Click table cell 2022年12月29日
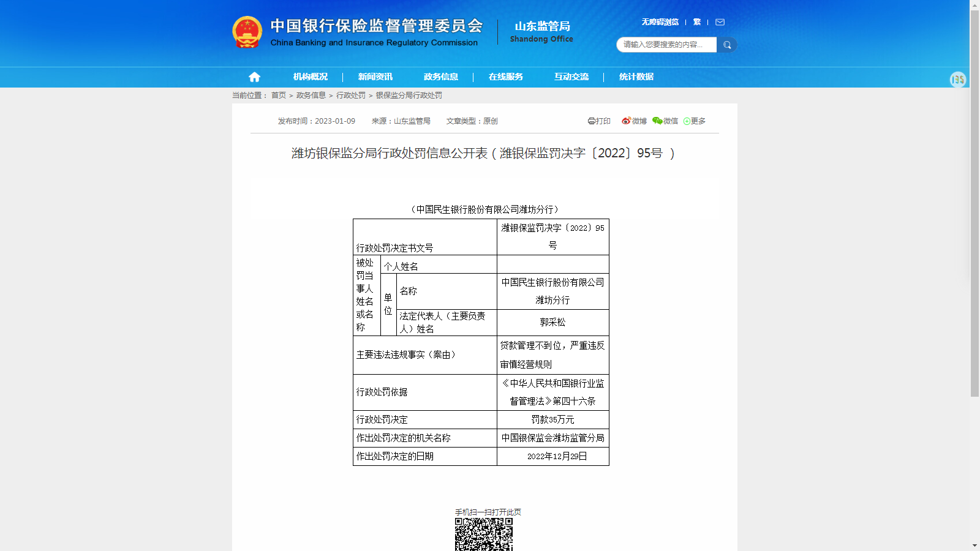This screenshot has height=551, width=980. click(553, 456)
